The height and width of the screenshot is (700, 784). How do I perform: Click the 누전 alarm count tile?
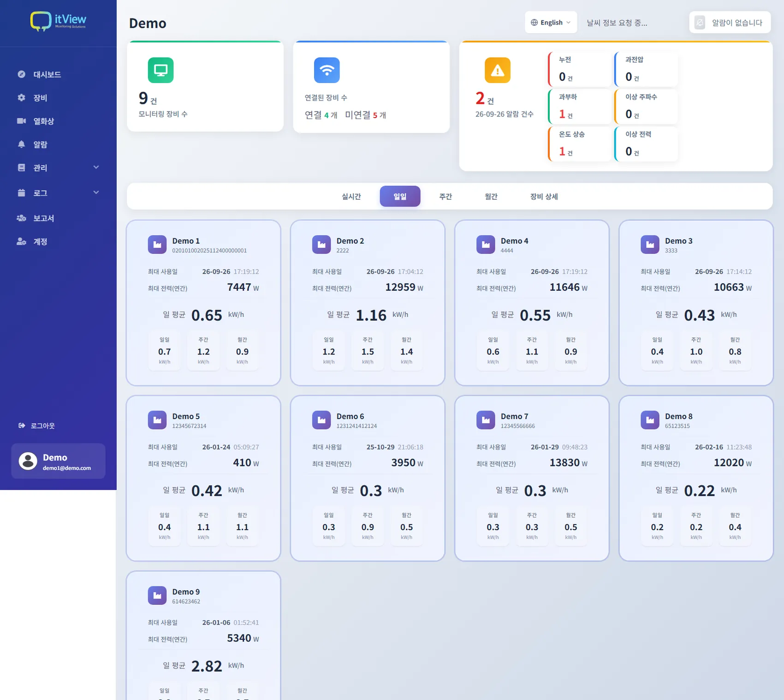pyautogui.click(x=580, y=69)
